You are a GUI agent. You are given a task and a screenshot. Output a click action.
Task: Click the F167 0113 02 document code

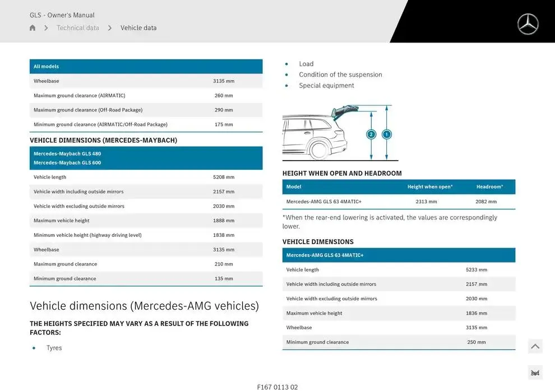point(277,387)
